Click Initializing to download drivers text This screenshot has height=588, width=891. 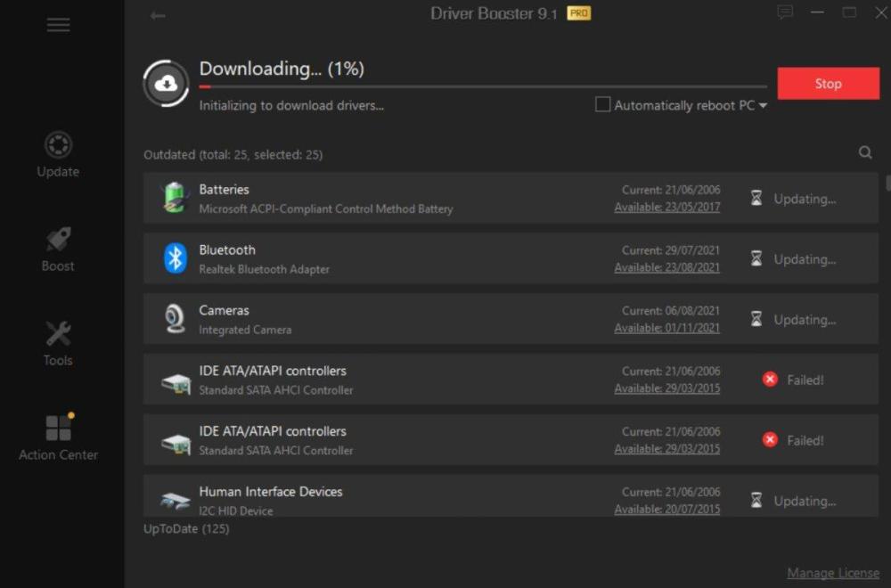(x=291, y=106)
